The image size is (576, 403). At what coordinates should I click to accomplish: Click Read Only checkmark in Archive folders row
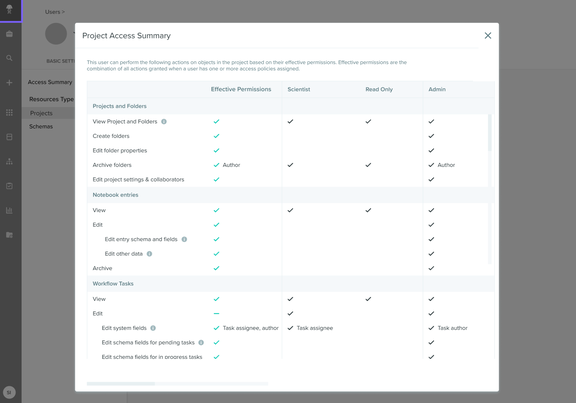coord(368,165)
